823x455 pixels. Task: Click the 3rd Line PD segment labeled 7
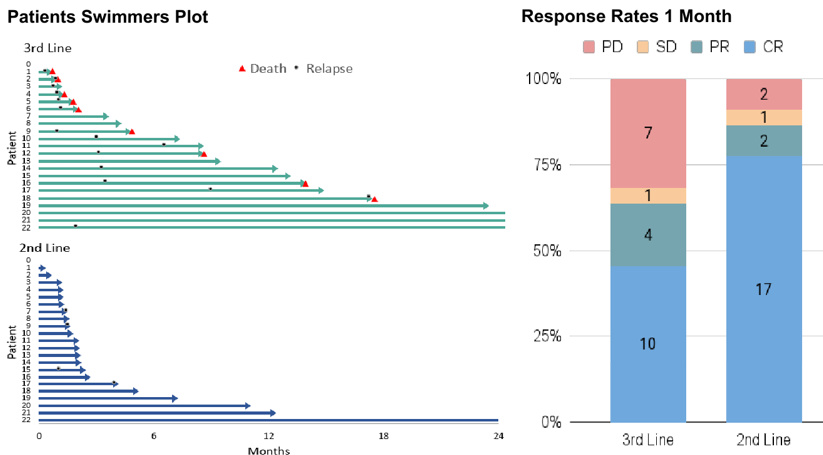click(648, 133)
